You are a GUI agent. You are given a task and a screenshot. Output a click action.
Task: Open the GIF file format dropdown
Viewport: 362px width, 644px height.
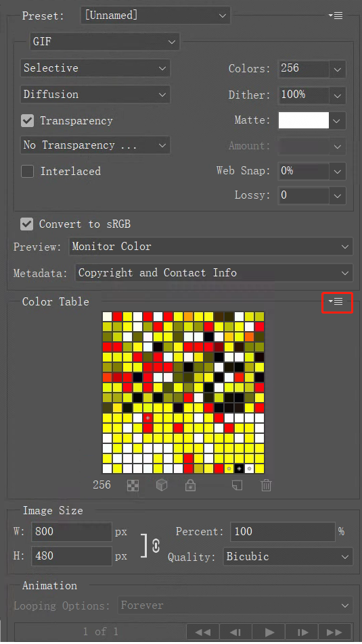104,42
